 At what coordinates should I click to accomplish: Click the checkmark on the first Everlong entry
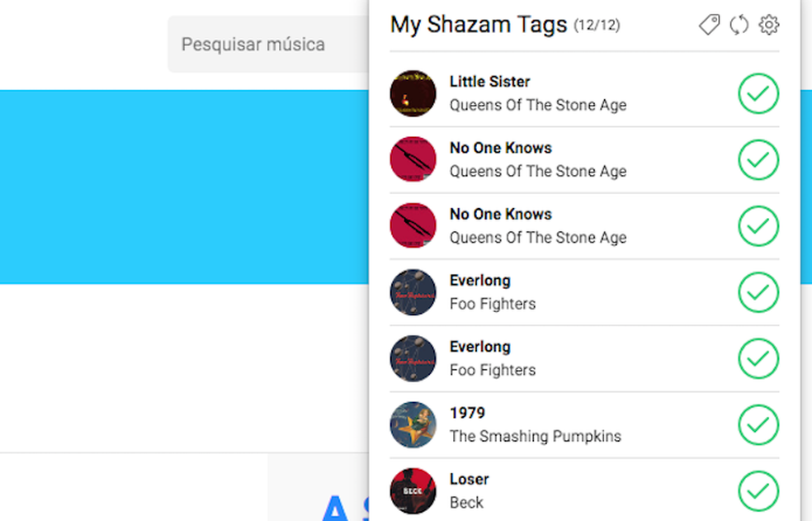758,292
